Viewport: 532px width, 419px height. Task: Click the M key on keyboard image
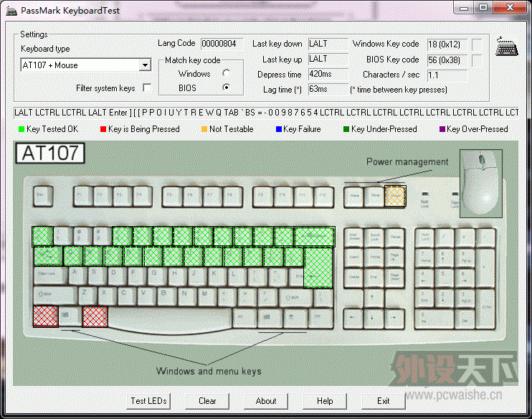(x=208, y=296)
